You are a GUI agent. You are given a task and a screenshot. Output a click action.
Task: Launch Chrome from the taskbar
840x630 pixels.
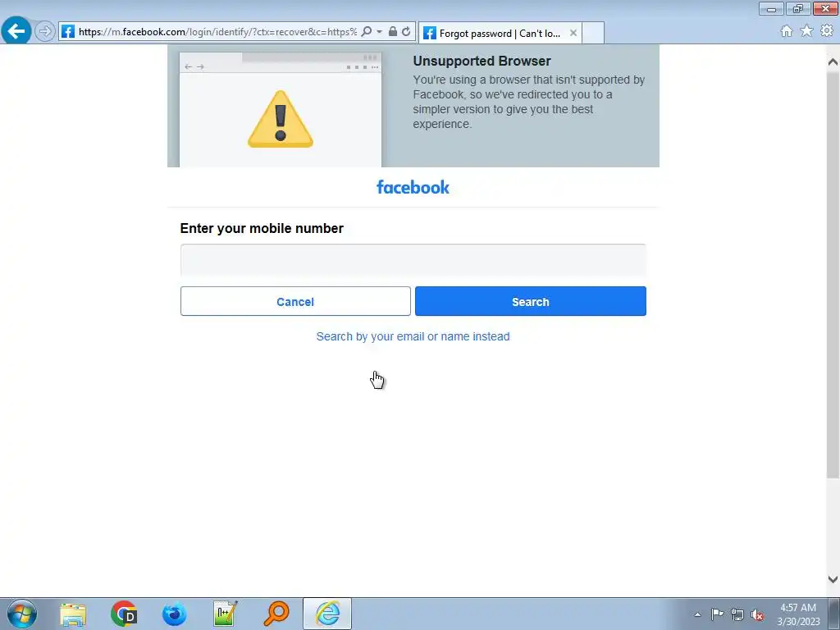tap(124, 614)
